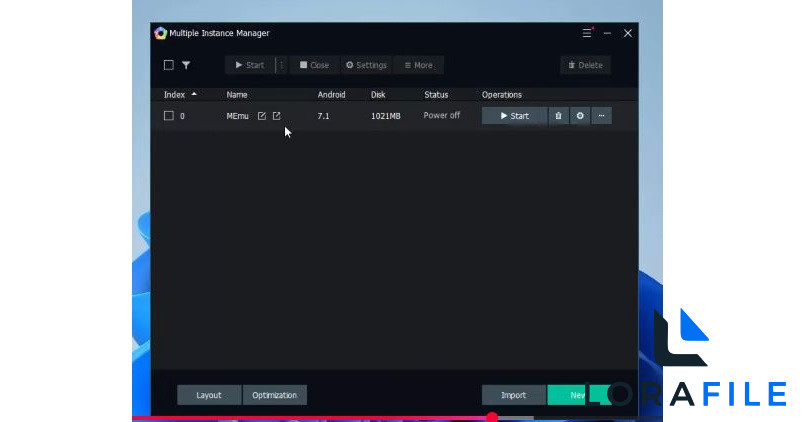Sort by the Name column header
Viewport: 802px width, 422px height.
(x=237, y=95)
